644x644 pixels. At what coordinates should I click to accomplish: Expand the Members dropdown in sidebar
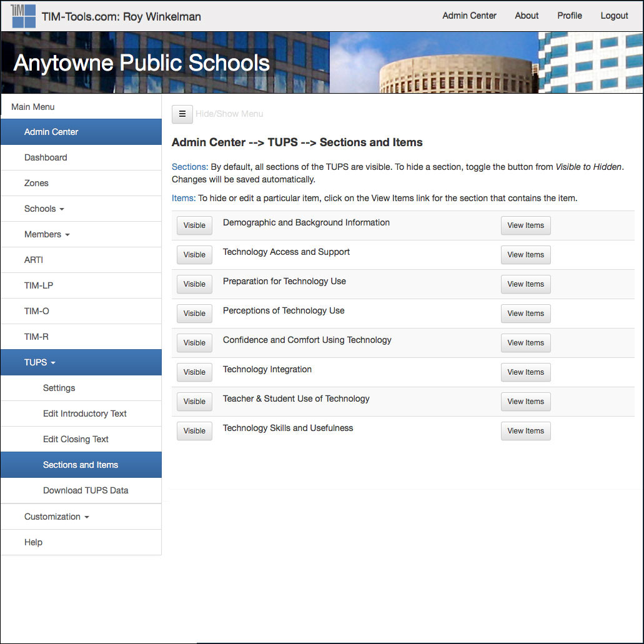[81, 234]
